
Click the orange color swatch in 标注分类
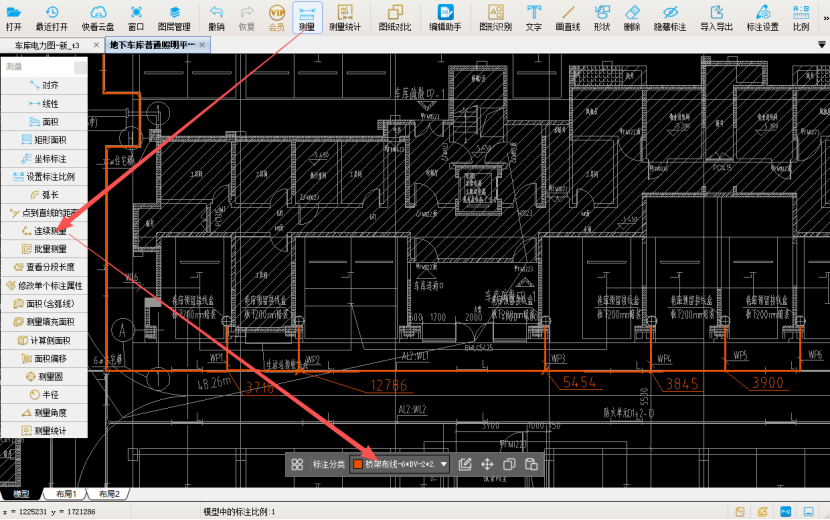358,464
